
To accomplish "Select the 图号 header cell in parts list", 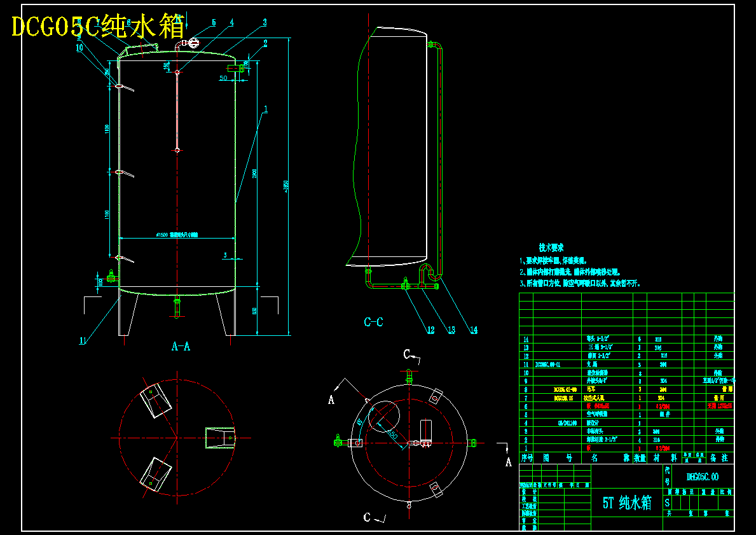I will 558,458.
